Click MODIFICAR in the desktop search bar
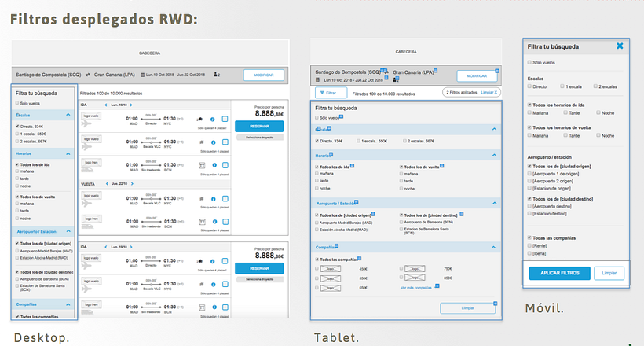This screenshot has width=644, height=346. [264, 75]
